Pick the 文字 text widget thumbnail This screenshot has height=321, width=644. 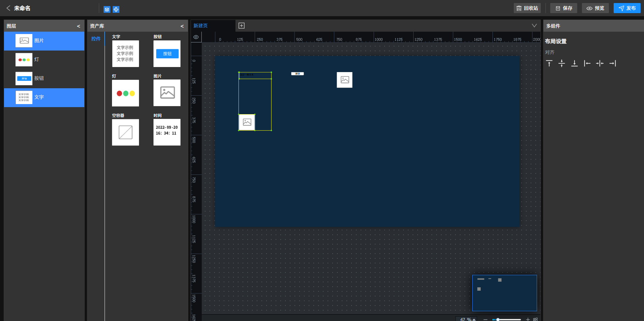125,54
